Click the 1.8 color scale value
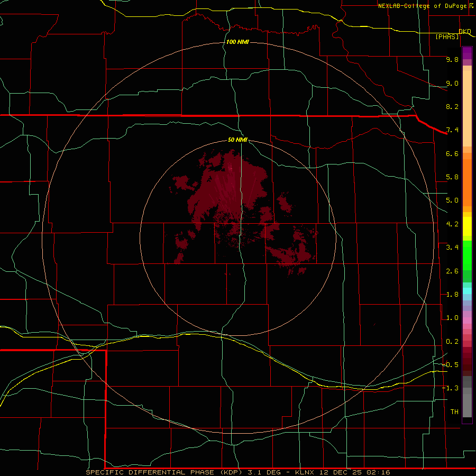476x476 pixels. pos(452,295)
